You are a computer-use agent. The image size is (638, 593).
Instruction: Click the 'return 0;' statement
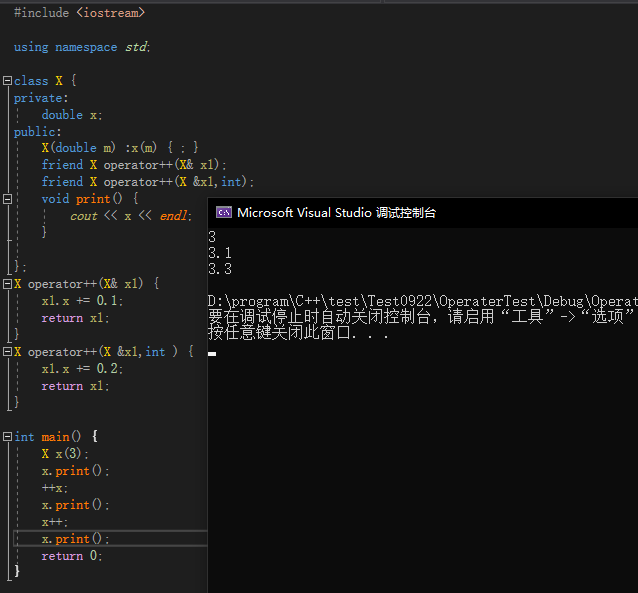[x=72, y=556]
